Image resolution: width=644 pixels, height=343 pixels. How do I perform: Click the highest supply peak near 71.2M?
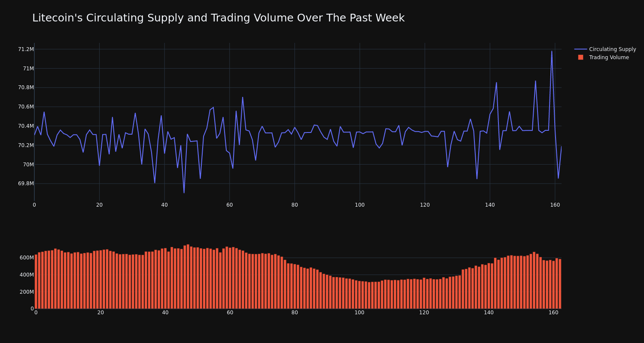(x=552, y=51)
